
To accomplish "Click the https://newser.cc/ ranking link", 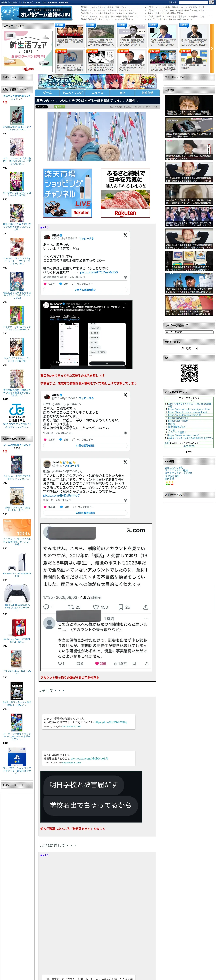I will (x=178, y=418).
